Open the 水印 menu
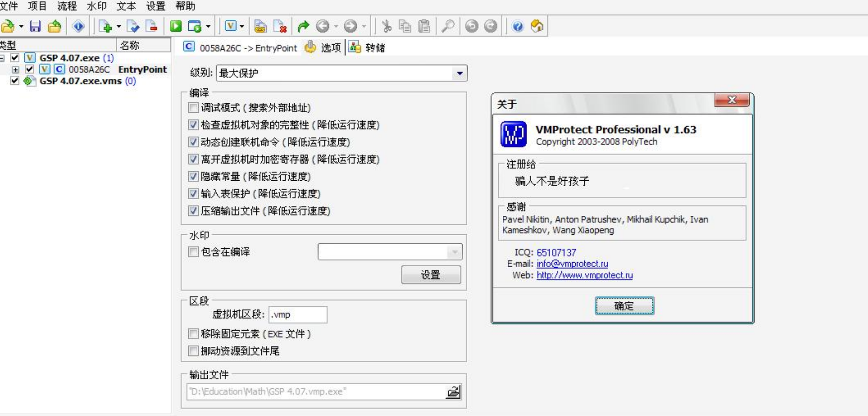The height and width of the screenshot is (416, 868). point(97,6)
